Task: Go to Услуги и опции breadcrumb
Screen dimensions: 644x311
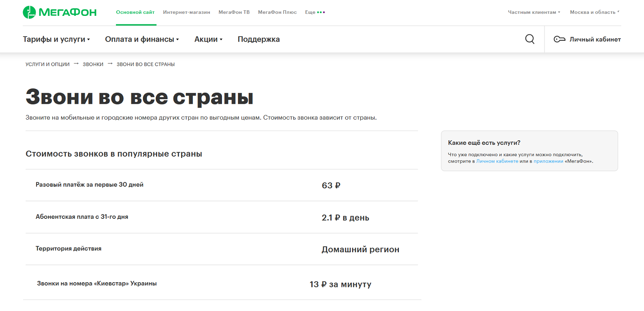Action: (x=47, y=64)
